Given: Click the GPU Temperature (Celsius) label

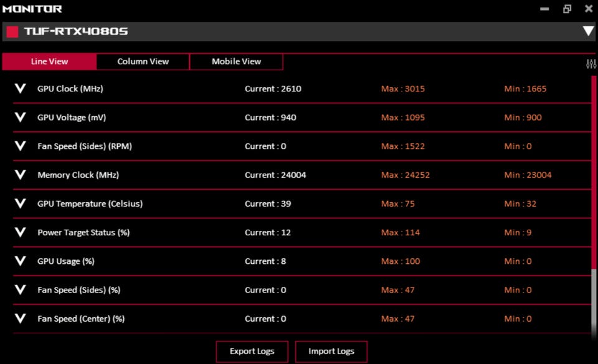Looking at the screenshot, I should click(x=90, y=203).
